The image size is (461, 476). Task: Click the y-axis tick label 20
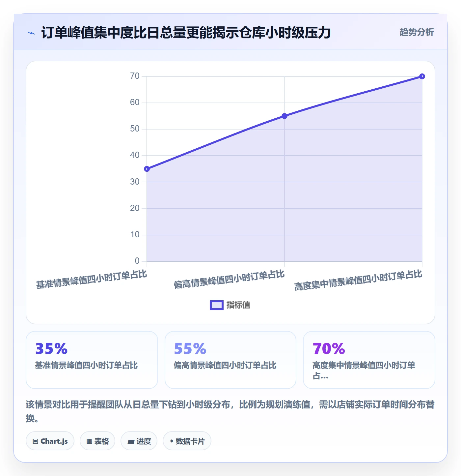click(135, 208)
